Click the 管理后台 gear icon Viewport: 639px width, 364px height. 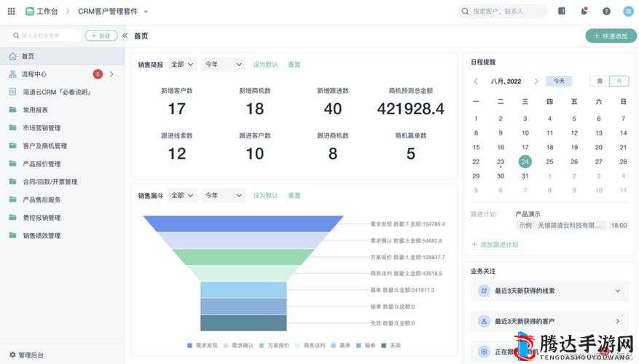click(12, 355)
